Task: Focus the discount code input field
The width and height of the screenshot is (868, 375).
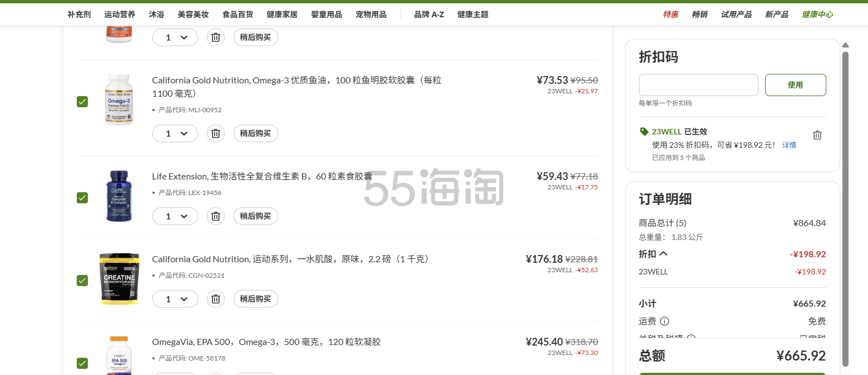Action: click(x=698, y=85)
